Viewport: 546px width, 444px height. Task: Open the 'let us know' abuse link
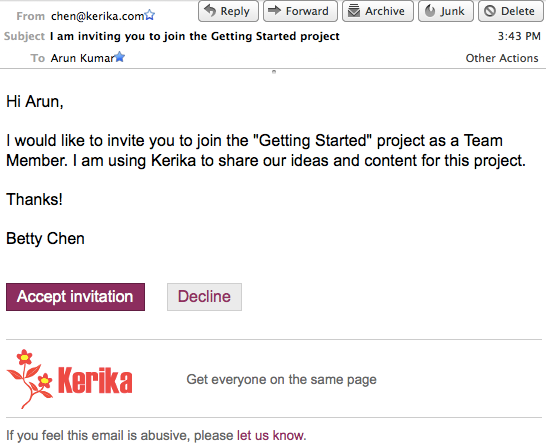tap(270, 435)
